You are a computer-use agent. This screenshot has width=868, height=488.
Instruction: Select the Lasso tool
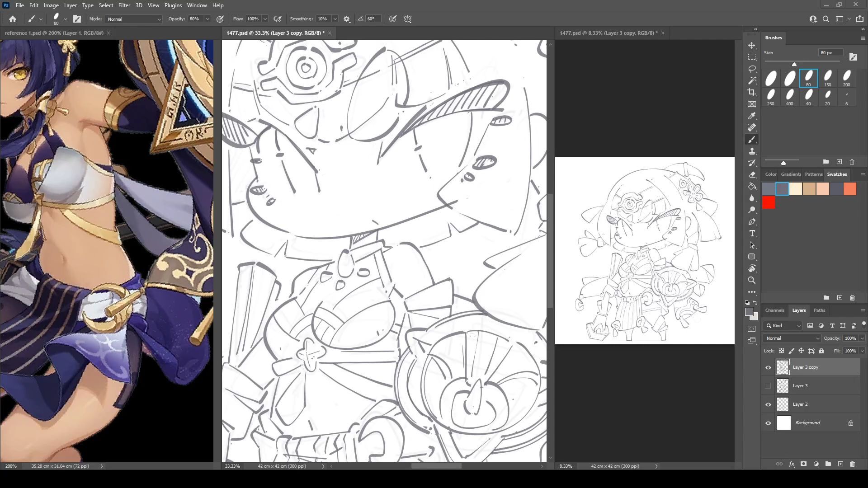click(x=752, y=69)
